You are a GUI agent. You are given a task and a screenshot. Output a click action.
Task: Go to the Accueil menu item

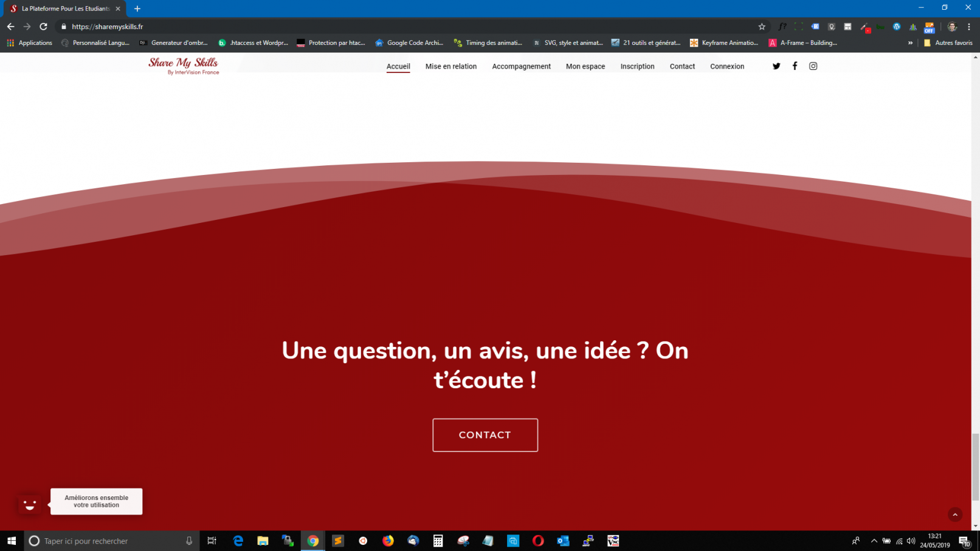click(398, 66)
